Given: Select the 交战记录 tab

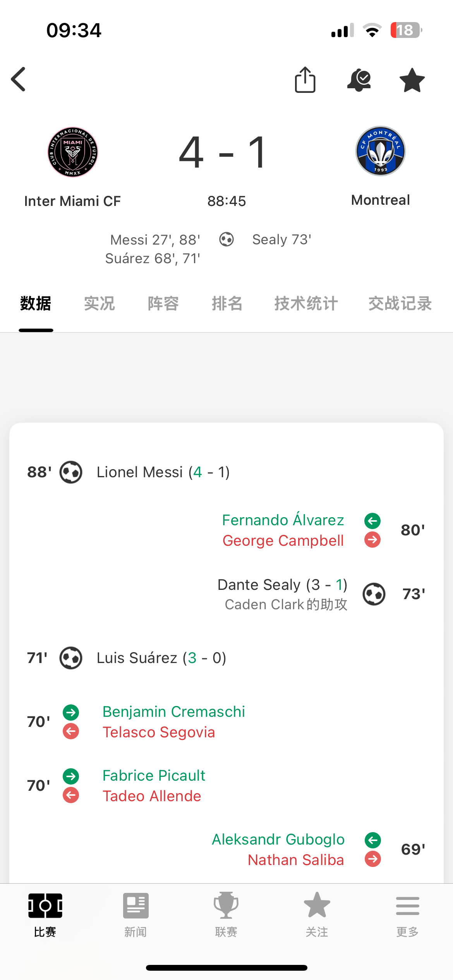Looking at the screenshot, I should (x=400, y=303).
